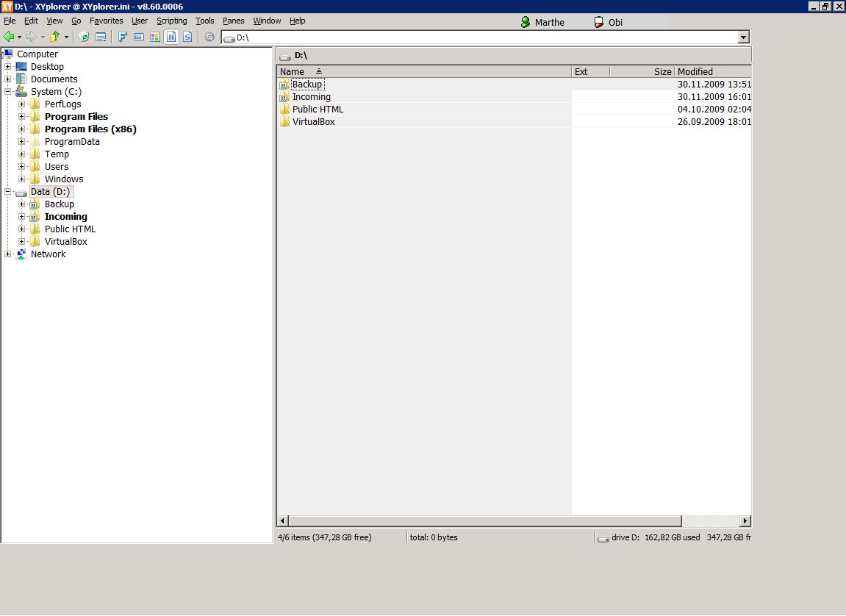The height and width of the screenshot is (616, 846).
Task: Click the horizontal scrollbar left arrow
Action: (283, 521)
